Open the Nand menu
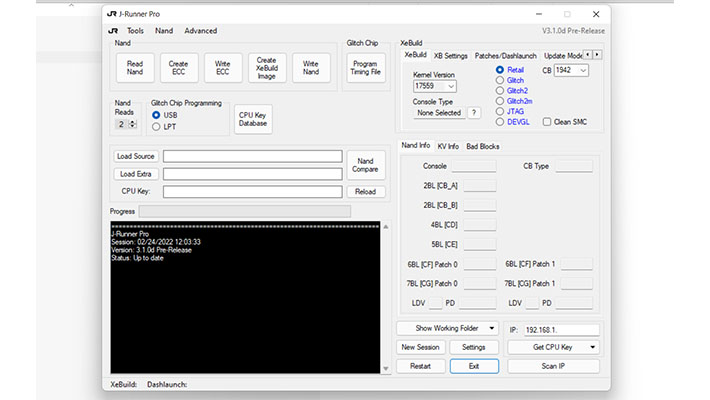Viewport: 710px width, 400px height. point(163,31)
